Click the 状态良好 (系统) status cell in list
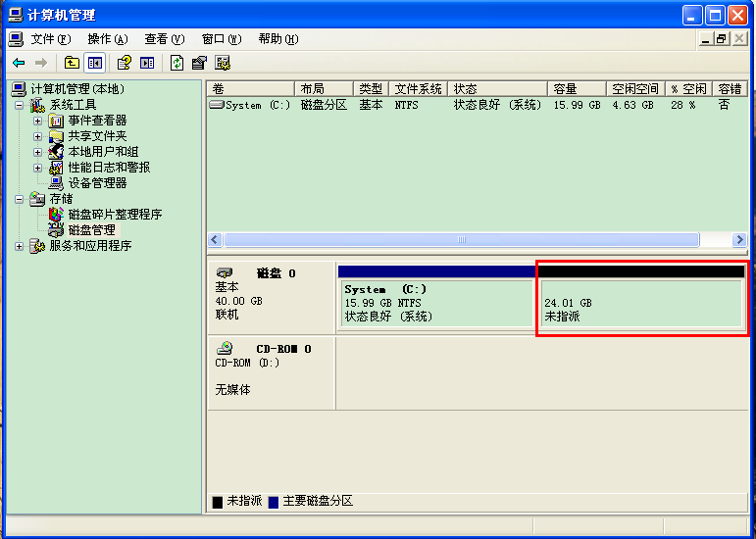 coord(497,105)
